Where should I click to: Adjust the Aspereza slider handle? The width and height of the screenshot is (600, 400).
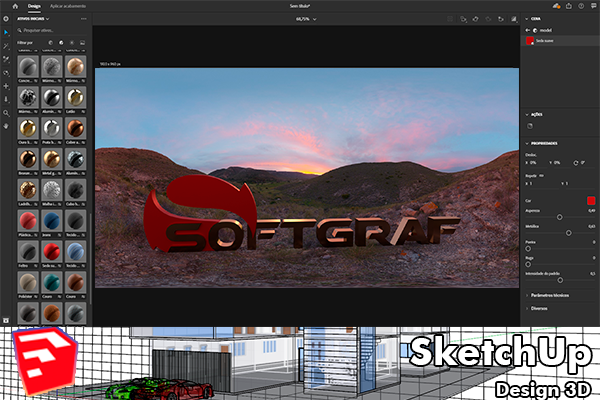click(x=559, y=217)
